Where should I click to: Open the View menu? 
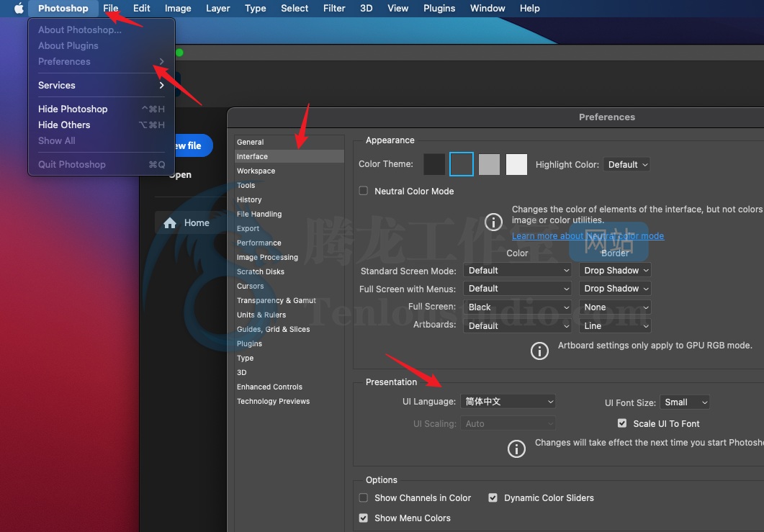[x=397, y=9]
